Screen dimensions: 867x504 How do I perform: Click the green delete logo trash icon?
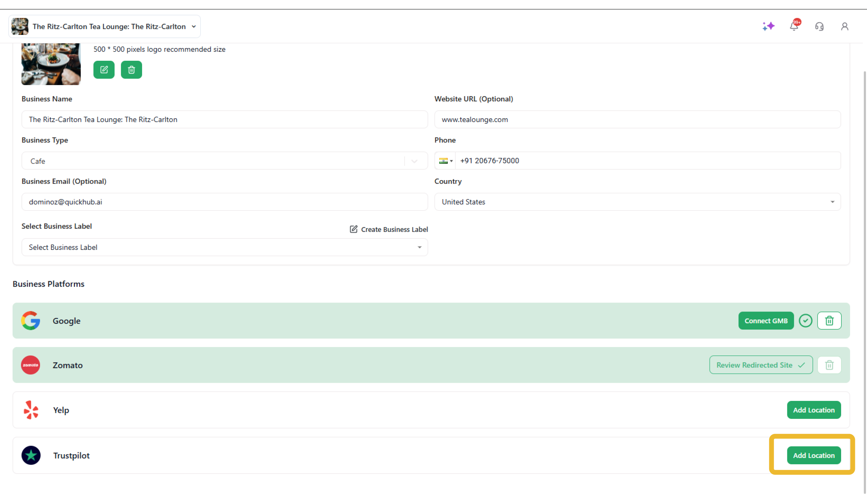pos(131,70)
